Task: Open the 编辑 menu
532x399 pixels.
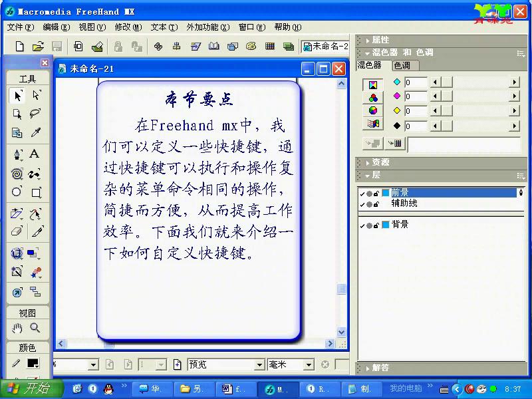Action: click(x=57, y=27)
